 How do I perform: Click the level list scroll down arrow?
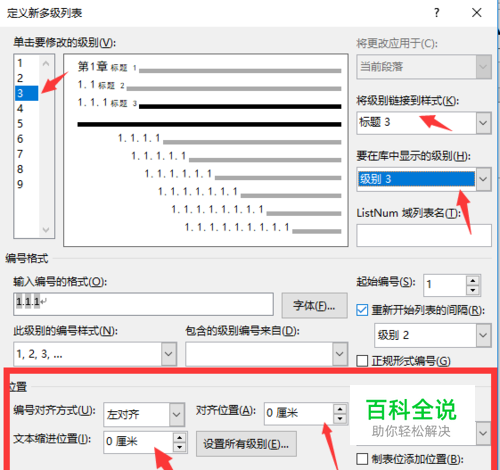click(x=46, y=230)
